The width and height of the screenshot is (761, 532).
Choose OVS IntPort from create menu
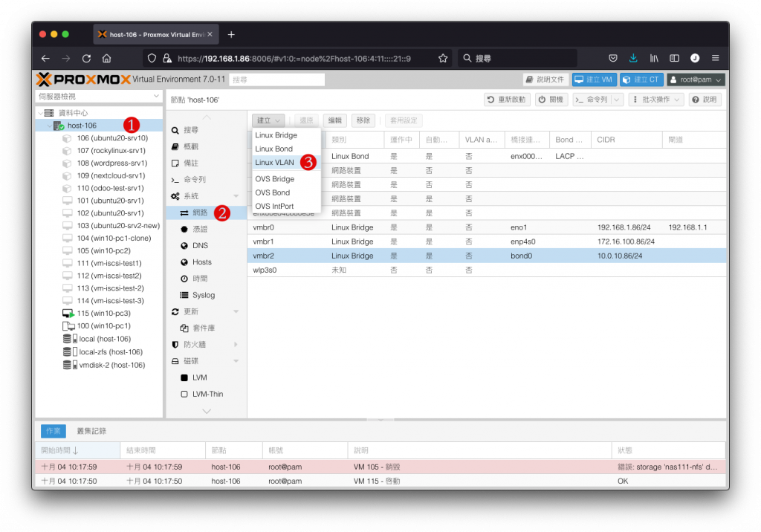275,206
